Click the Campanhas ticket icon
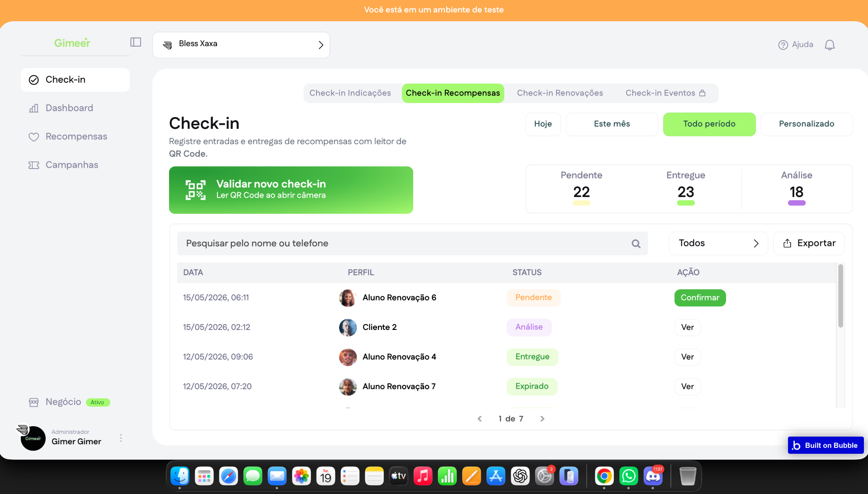The image size is (868, 494). tap(34, 165)
